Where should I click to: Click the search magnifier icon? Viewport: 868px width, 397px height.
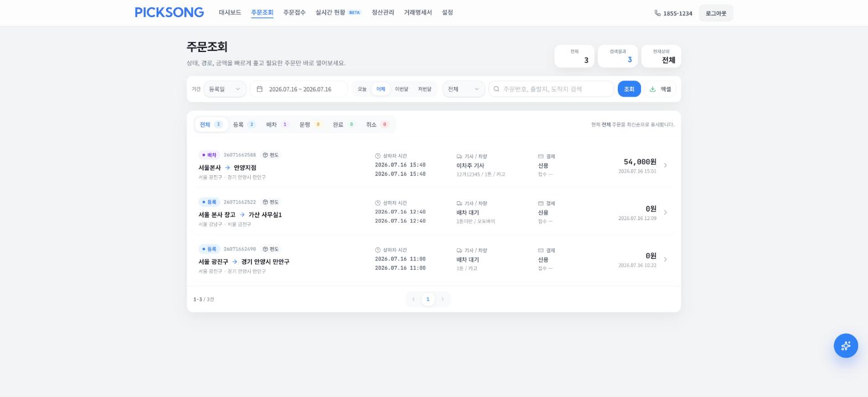click(x=497, y=89)
